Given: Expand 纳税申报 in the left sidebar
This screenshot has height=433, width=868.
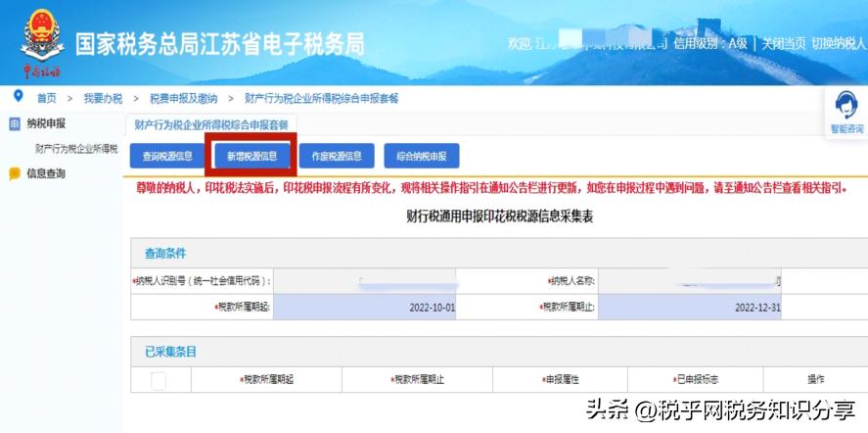Looking at the screenshot, I should [x=46, y=124].
